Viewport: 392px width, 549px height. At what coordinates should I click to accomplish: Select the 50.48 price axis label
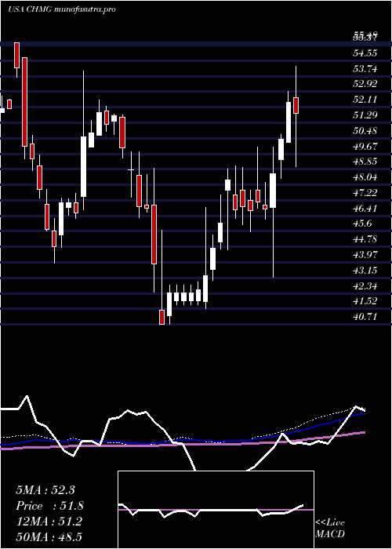[365, 131]
